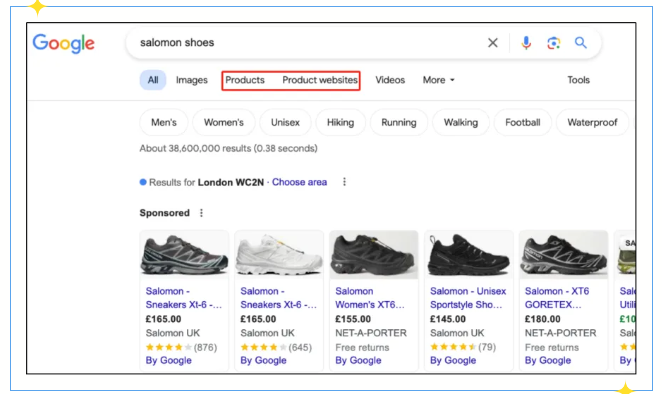This screenshot has height=394, width=662.
Task: Filter by Women's chip
Action: pos(224,122)
